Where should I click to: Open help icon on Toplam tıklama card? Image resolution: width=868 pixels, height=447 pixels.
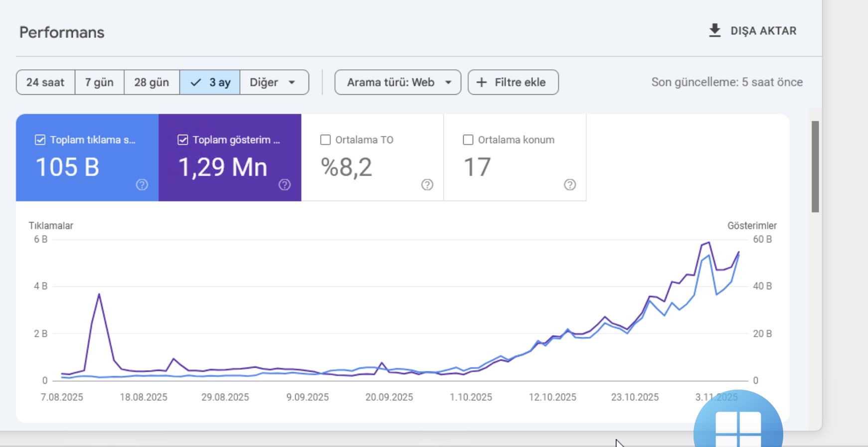point(142,185)
